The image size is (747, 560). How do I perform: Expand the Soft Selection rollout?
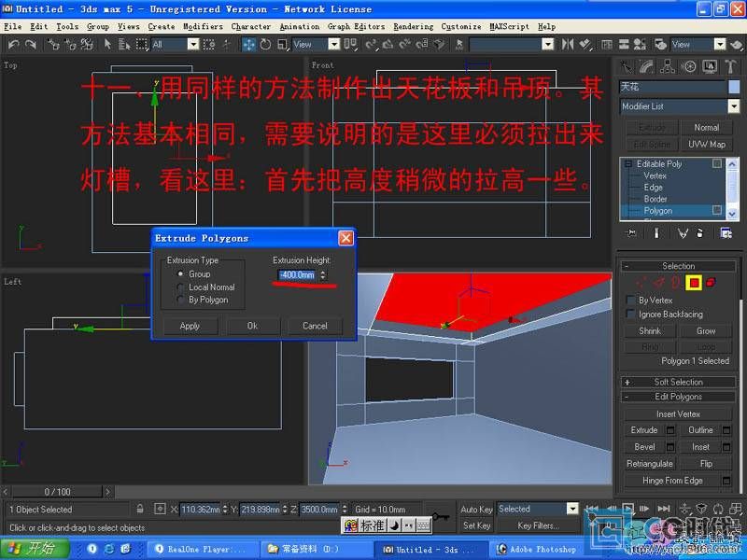tap(679, 382)
